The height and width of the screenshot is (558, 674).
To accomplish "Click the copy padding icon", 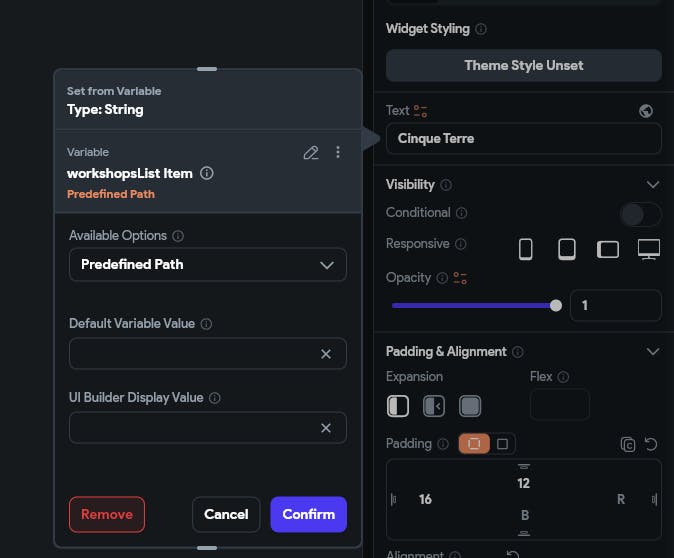I will 628,444.
